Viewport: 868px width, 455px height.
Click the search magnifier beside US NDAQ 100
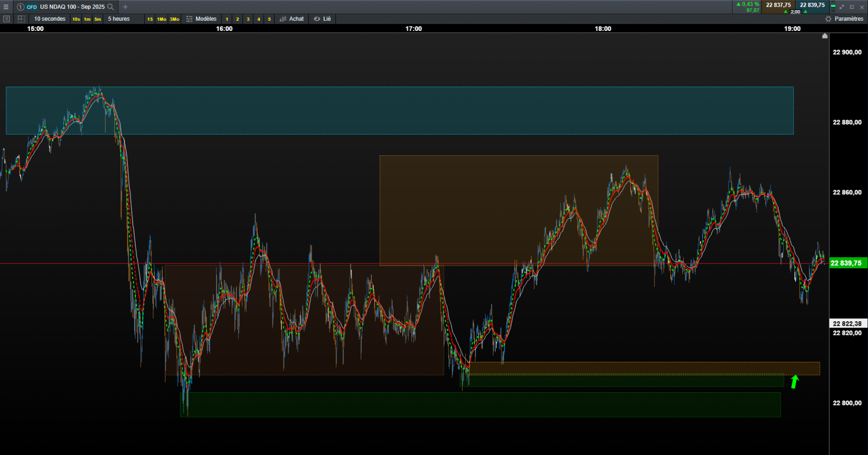click(110, 7)
